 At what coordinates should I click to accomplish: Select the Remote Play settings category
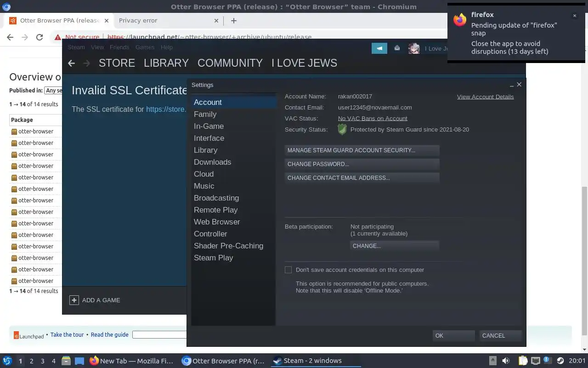[234, 210]
